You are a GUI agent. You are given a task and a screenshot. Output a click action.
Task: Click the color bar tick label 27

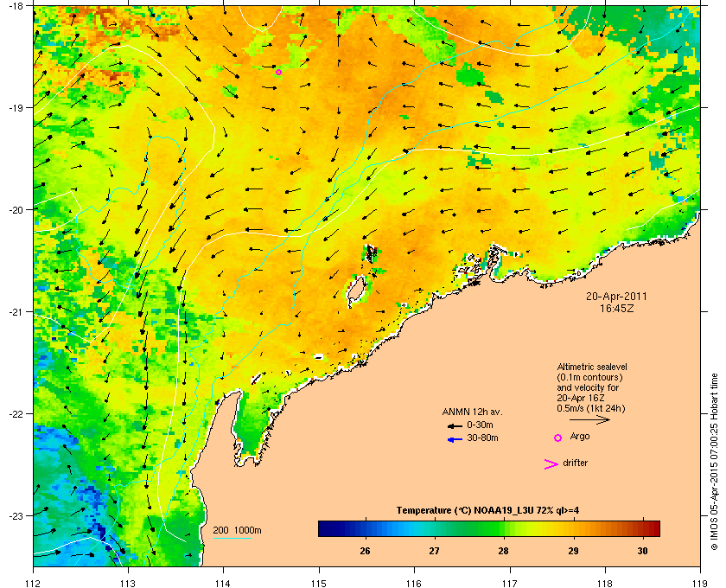click(434, 551)
